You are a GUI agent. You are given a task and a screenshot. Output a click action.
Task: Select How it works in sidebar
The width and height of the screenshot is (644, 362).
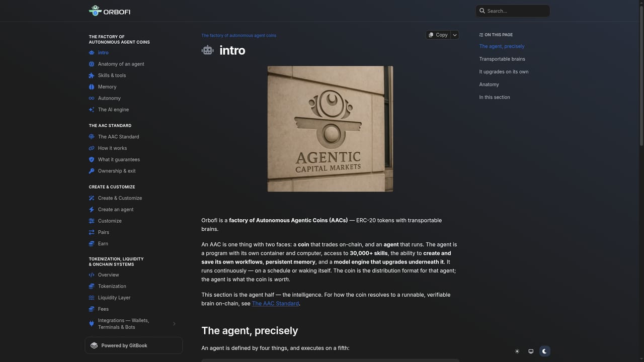(112, 148)
